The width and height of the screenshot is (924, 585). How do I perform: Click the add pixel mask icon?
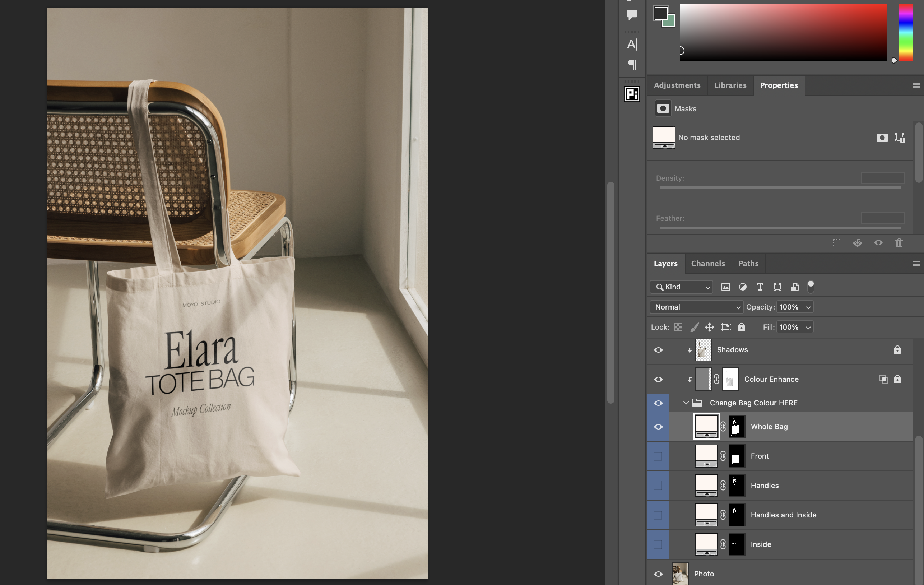(882, 137)
